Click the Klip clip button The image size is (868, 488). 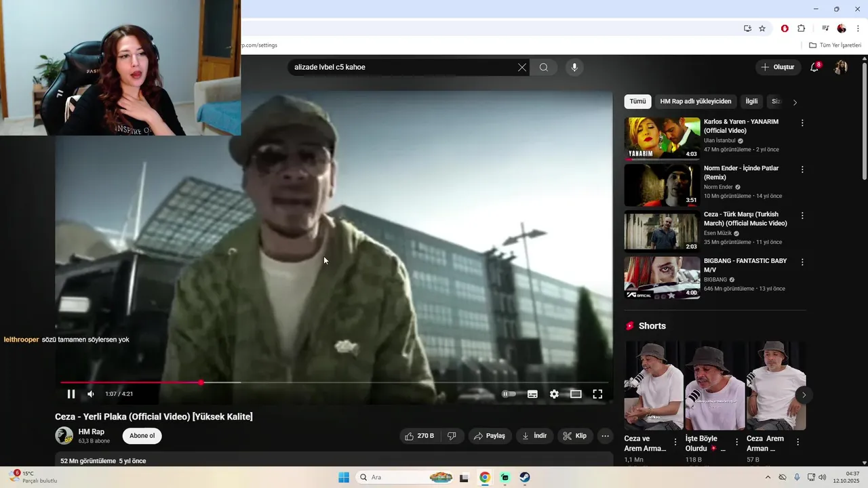(x=575, y=436)
